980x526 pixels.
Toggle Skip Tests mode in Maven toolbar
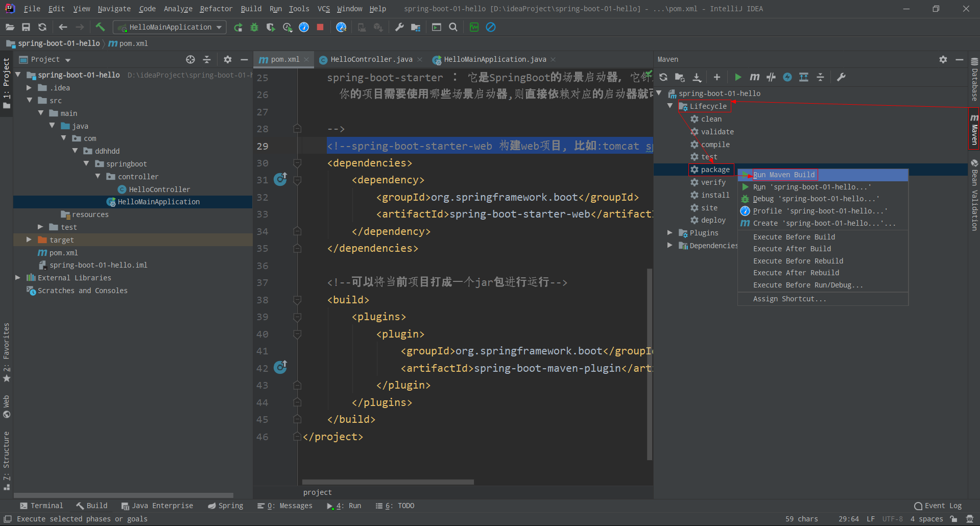[x=787, y=77]
